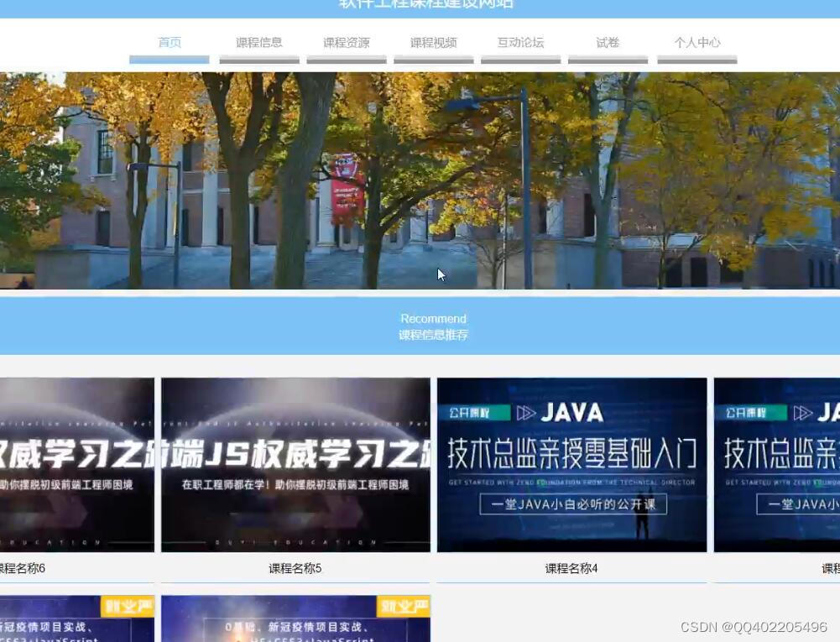This screenshot has height=642, width=840.
Task: Open the 课程资源 section
Action: coord(346,42)
